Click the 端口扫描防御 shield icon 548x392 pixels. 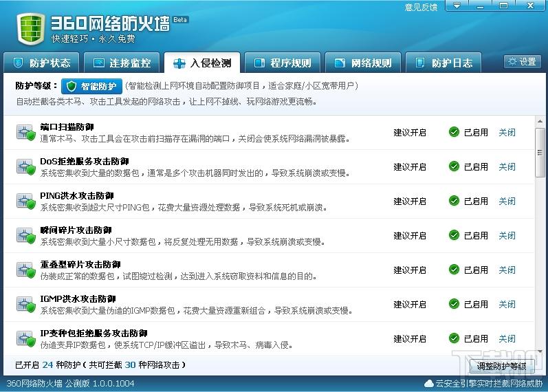coord(26,132)
